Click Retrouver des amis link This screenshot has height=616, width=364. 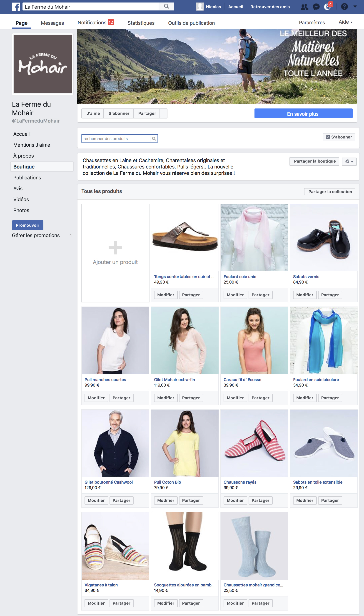pos(270,7)
